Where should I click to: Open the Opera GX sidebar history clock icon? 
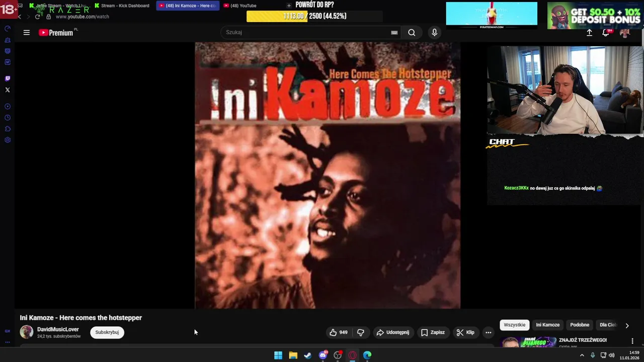pyautogui.click(x=8, y=118)
